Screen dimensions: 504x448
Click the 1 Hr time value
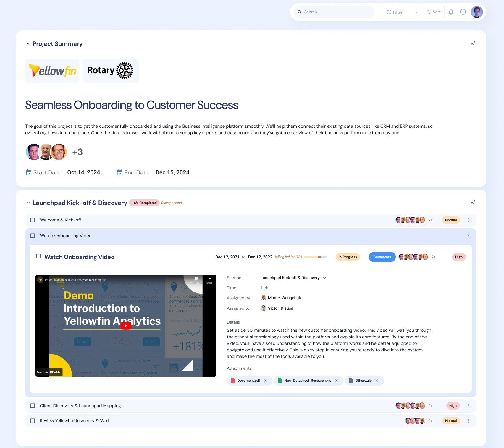pos(265,288)
